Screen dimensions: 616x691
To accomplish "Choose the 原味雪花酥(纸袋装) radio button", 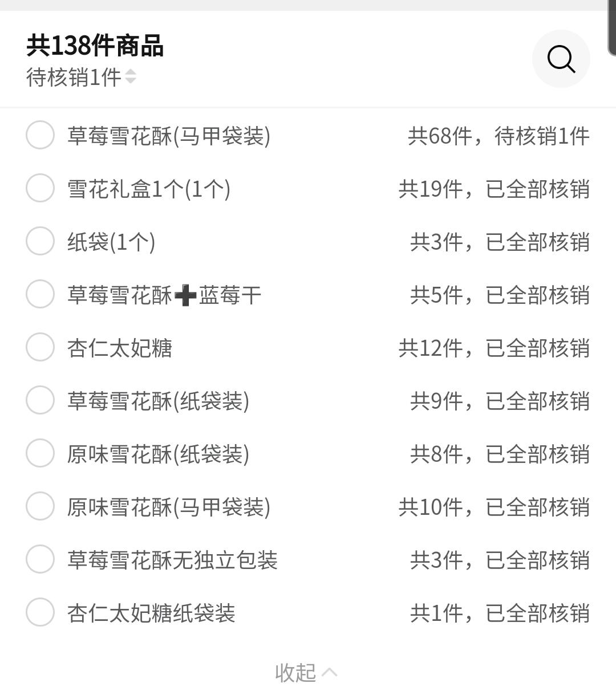I will coord(40,454).
